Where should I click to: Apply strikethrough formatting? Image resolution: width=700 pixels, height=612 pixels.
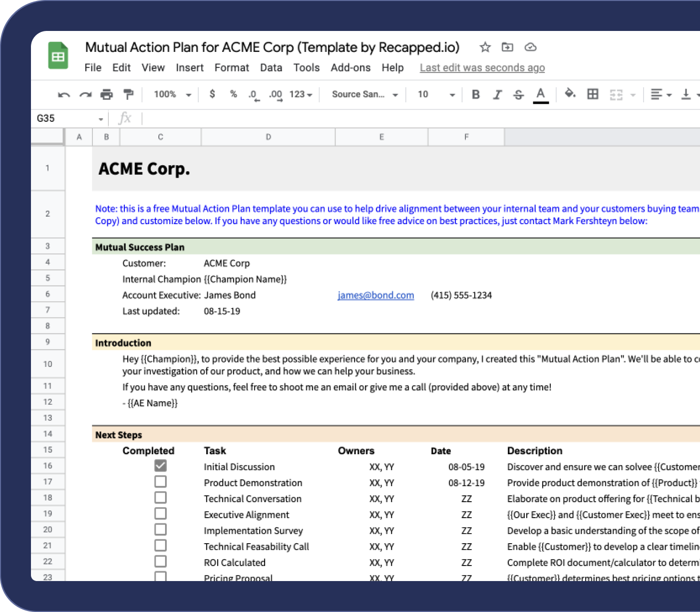click(519, 94)
